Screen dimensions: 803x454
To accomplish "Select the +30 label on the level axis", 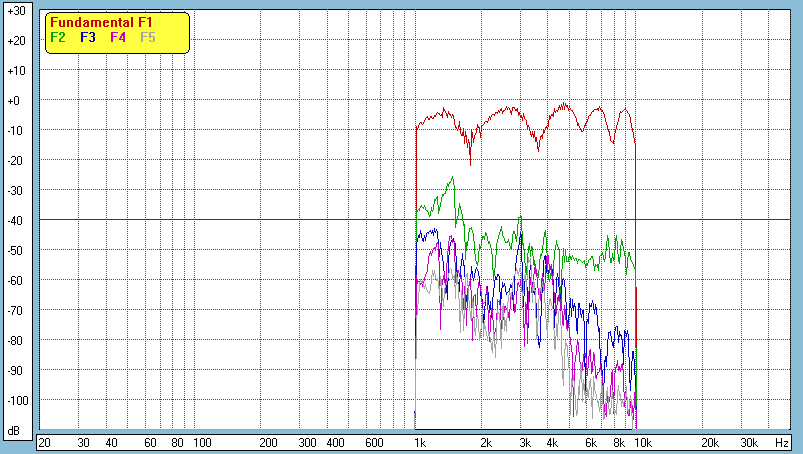I will pyautogui.click(x=15, y=11).
